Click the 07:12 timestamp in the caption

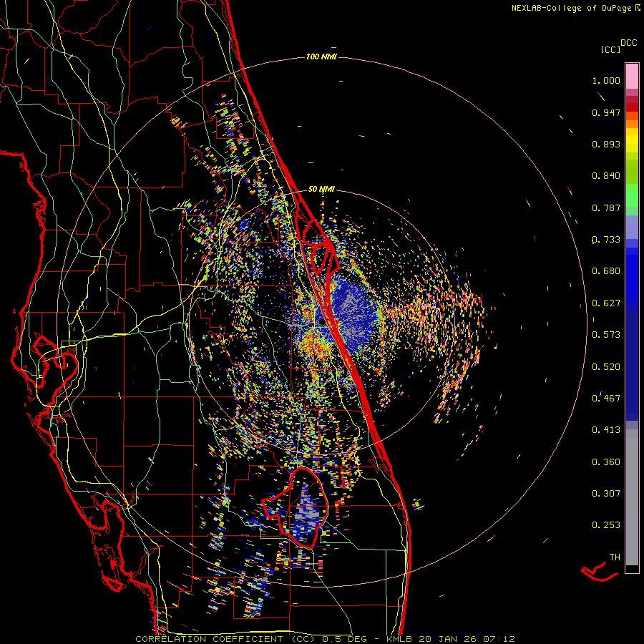pyautogui.click(x=499, y=639)
